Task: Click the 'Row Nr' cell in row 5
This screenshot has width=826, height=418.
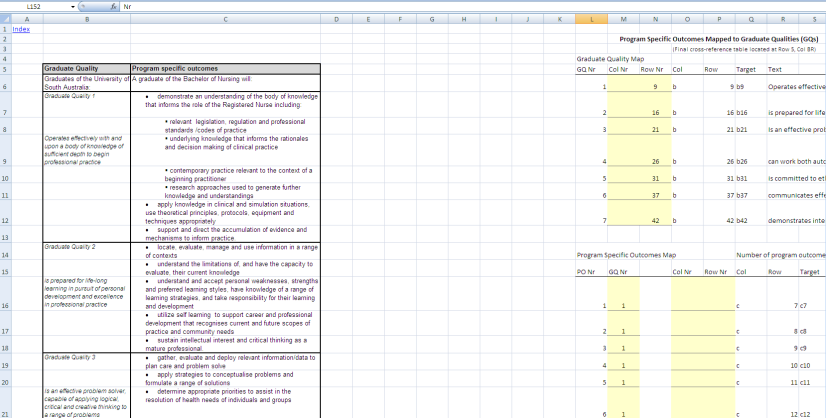Action: point(655,69)
